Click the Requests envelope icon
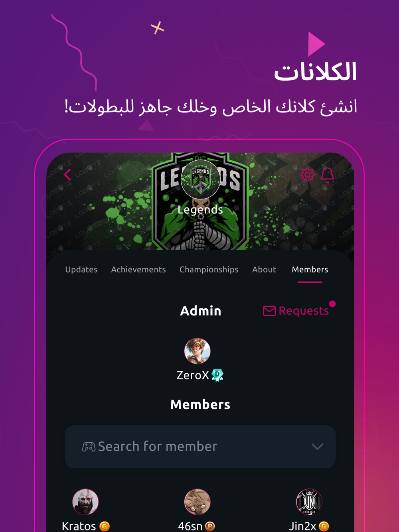Image resolution: width=399 pixels, height=532 pixels. (x=269, y=311)
